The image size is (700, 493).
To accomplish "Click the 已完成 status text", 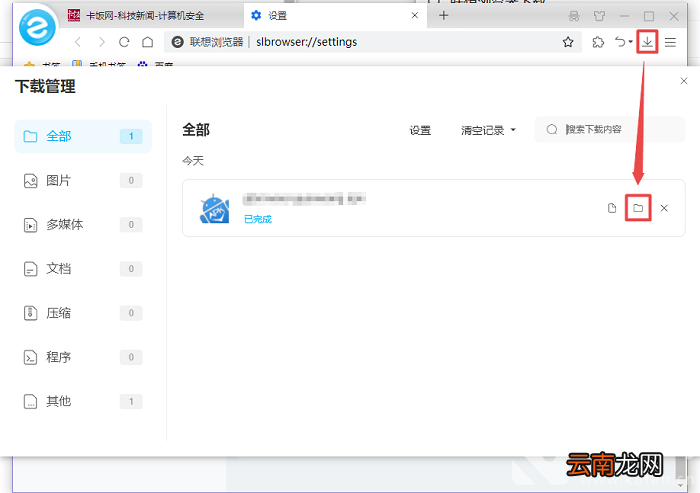I will tap(258, 219).
